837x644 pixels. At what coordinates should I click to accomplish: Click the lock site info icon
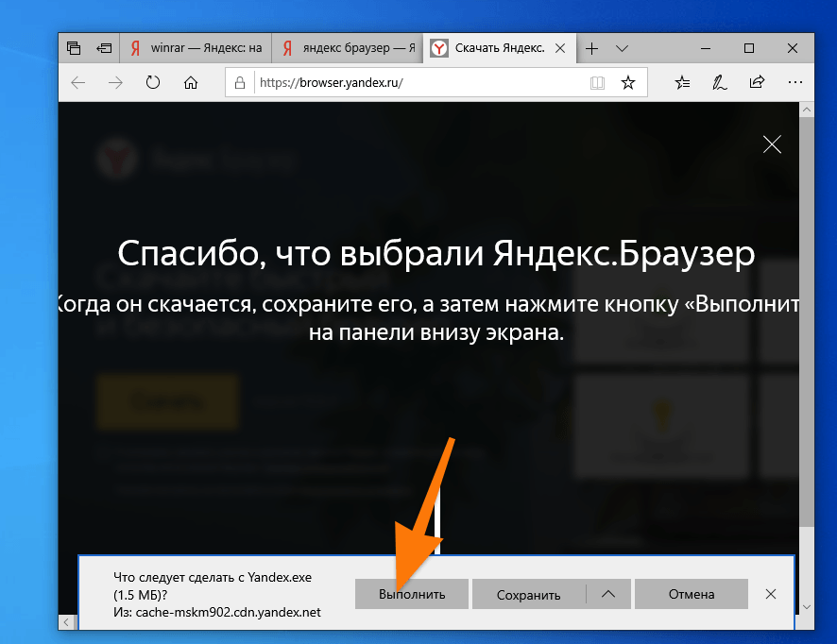pyautogui.click(x=240, y=83)
